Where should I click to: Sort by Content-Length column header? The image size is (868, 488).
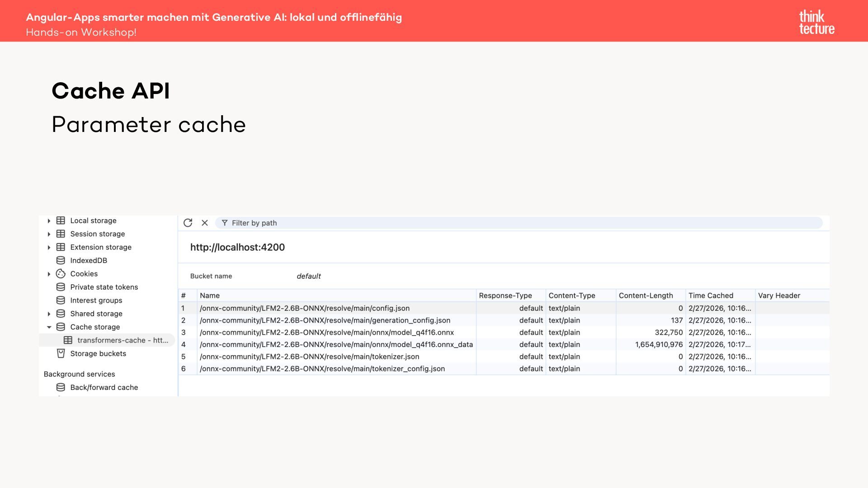coord(646,296)
